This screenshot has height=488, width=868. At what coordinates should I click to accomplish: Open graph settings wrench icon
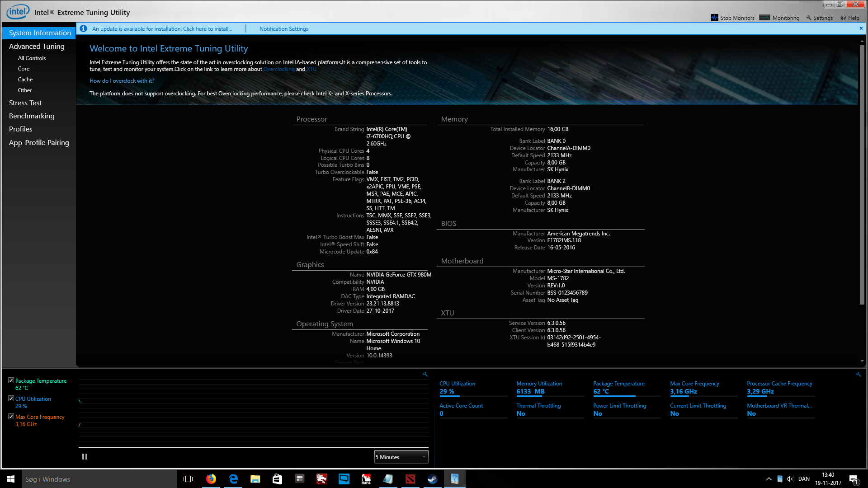pos(425,374)
